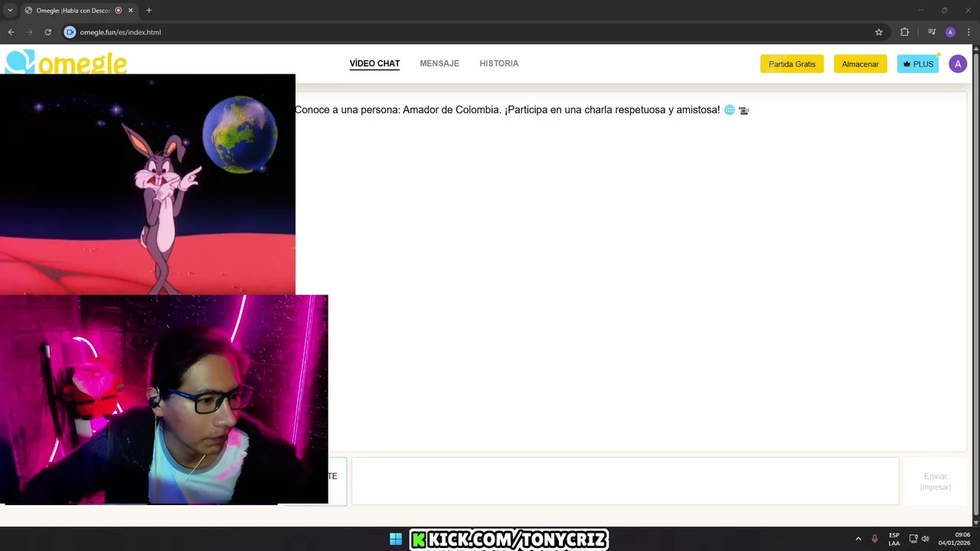This screenshot has height=551, width=980.
Task: Switch to the VÍDEO CHAT tab
Action: [x=374, y=64]
